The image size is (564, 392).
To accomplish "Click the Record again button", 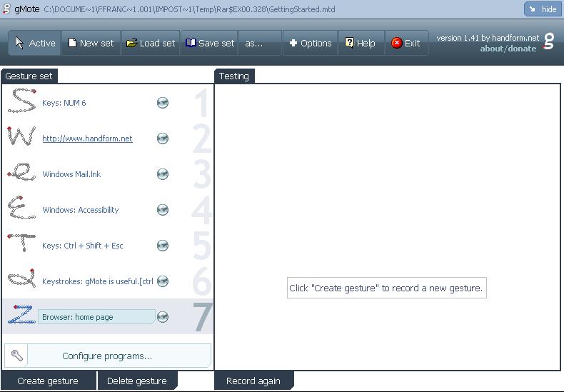I will pos(253,381).
